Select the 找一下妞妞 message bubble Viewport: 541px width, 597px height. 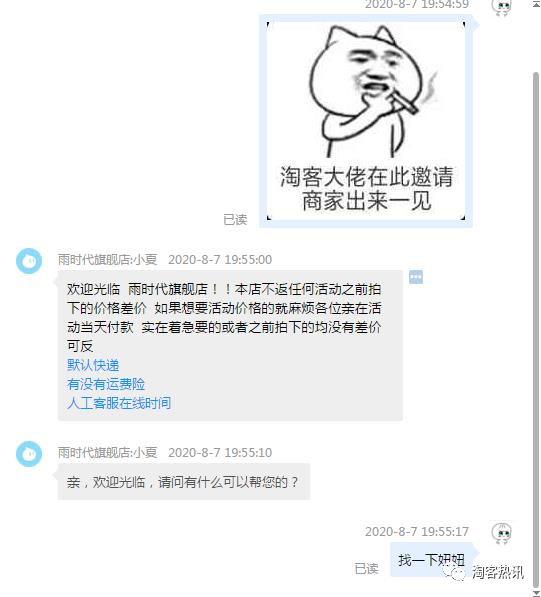[x=431, y=560]
